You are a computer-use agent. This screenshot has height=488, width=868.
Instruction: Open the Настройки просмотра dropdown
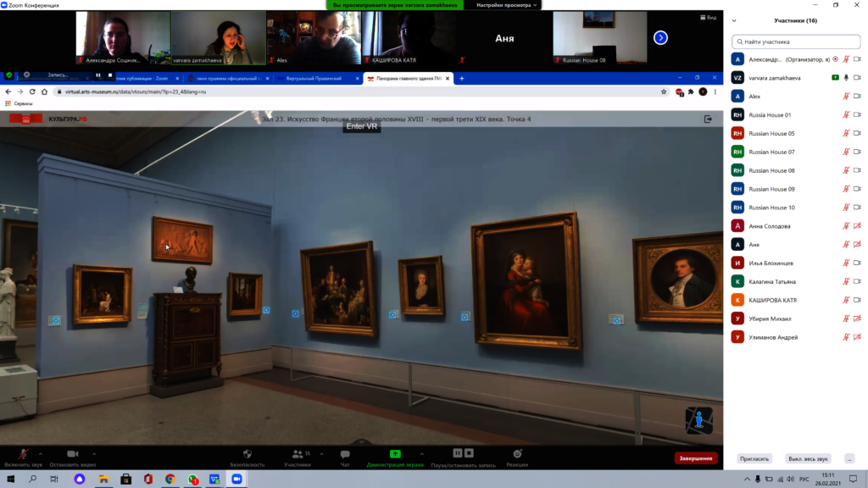click(x=507, y=5)
